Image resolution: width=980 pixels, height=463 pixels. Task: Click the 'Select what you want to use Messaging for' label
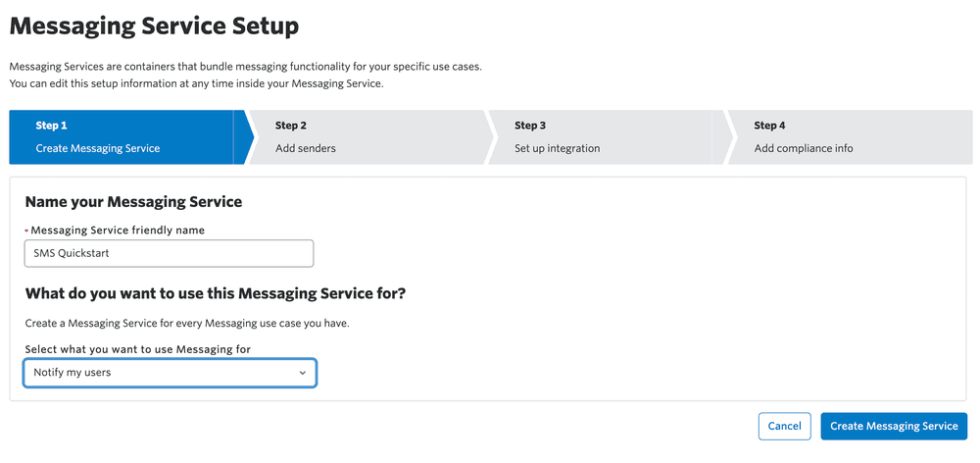(x=138, y=349)
